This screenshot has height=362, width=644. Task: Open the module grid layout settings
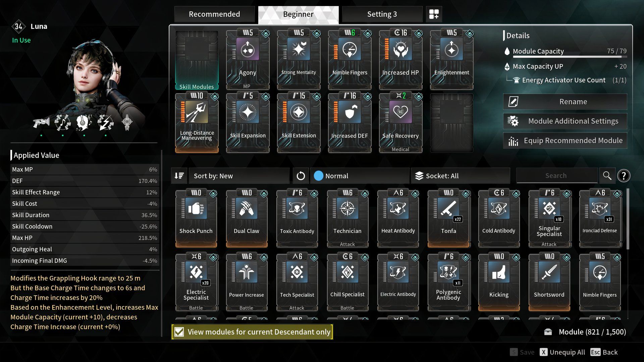(433, 13)
